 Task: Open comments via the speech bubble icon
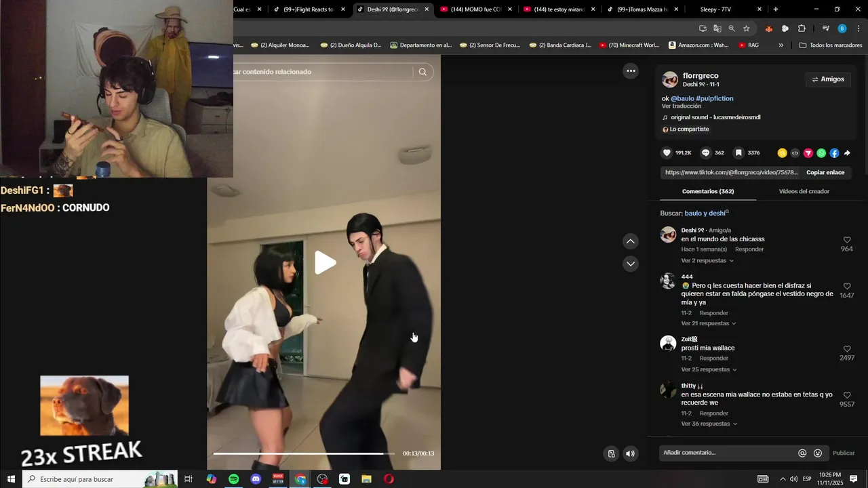(x=705, y=153)
